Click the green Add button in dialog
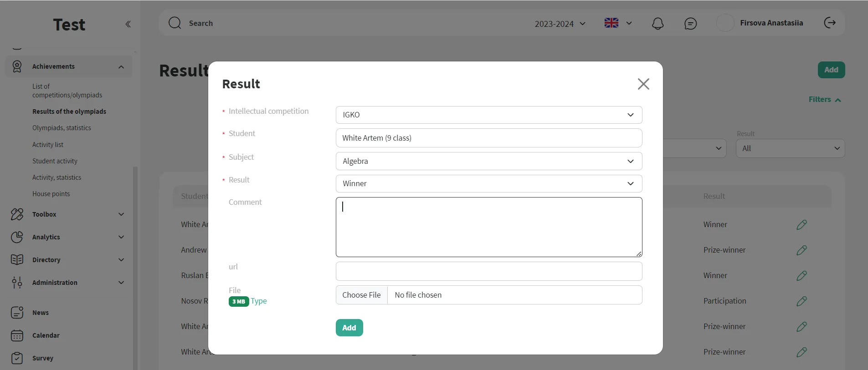 click(x=349, y=328)
